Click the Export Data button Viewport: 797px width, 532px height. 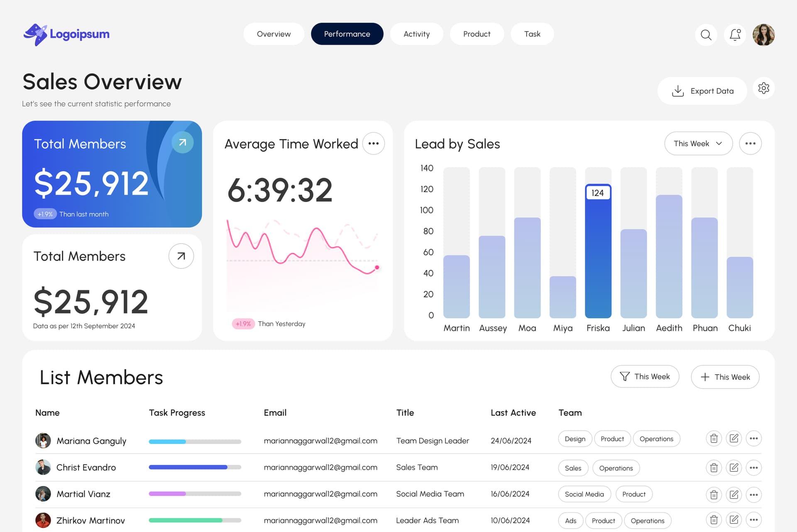tap(702, 91)
